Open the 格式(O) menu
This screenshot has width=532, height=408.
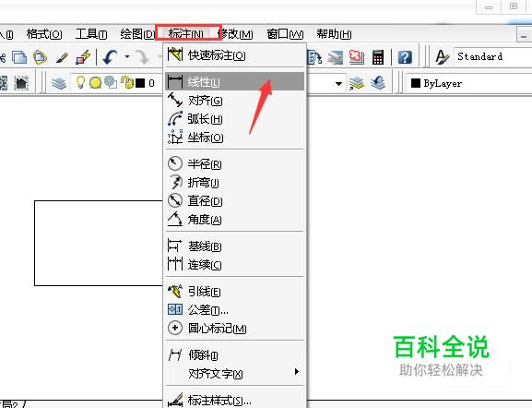(x=44, y=34)
